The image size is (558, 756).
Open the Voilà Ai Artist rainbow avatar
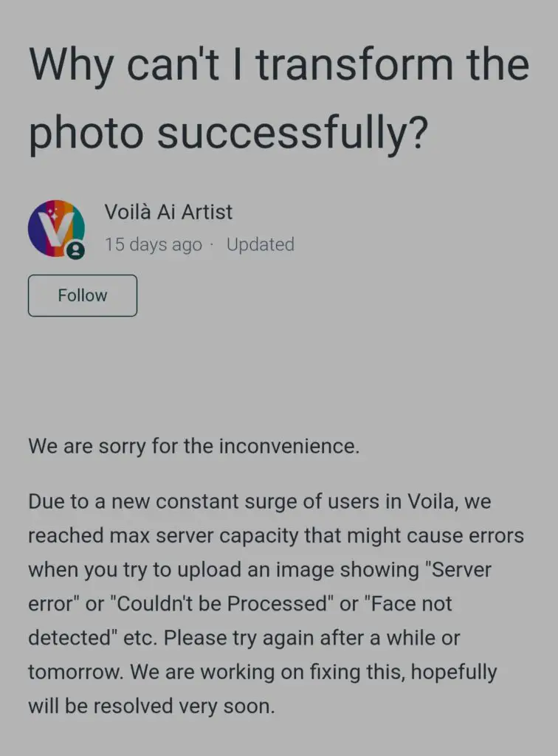tap(56, 229)
